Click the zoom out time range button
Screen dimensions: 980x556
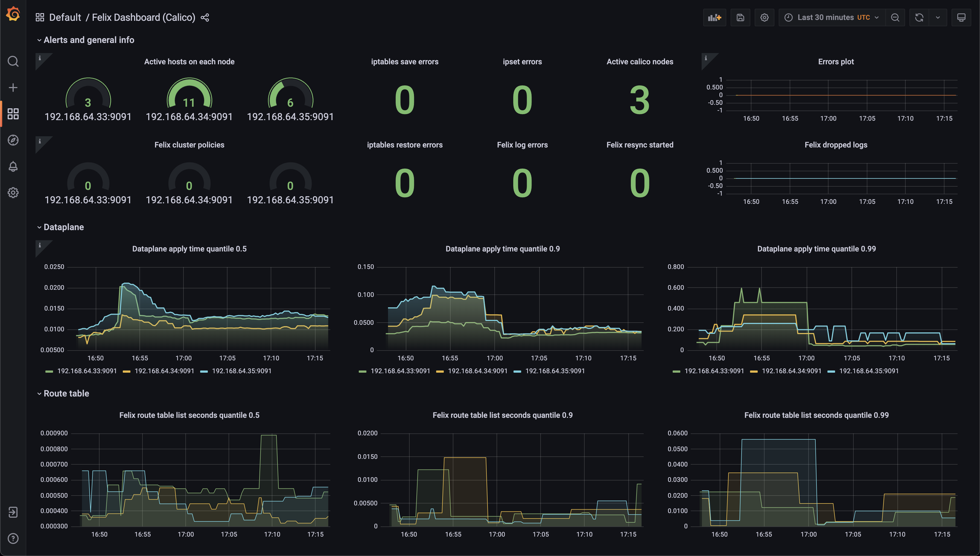895,18
